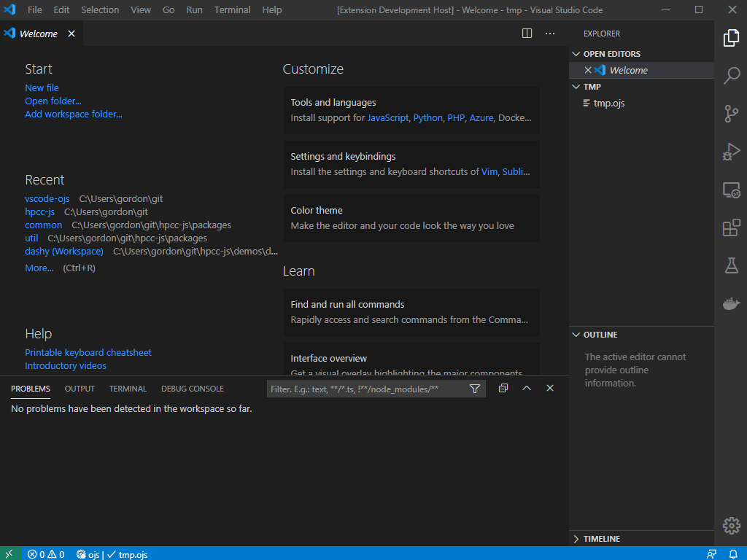Open the Edit menu
Image resolution: width=747 pixels, height=560 pixels.
61,10
